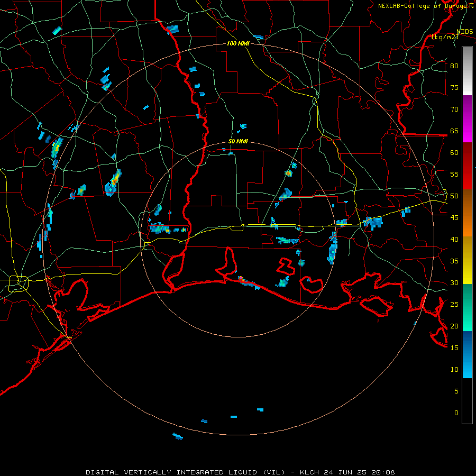Click the NIDS label above the scale
This screenshot has height=476, width=476.
pos(465,32)
